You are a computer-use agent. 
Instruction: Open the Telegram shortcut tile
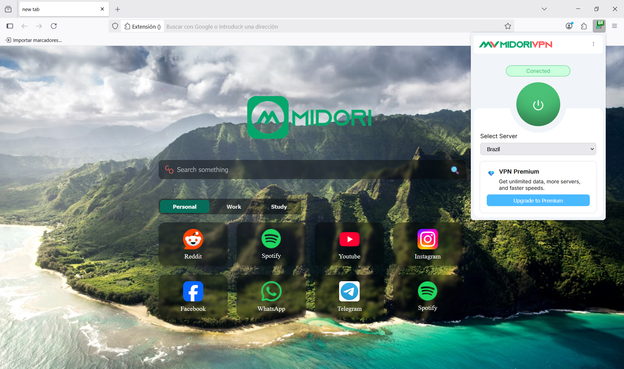[349, 297]
